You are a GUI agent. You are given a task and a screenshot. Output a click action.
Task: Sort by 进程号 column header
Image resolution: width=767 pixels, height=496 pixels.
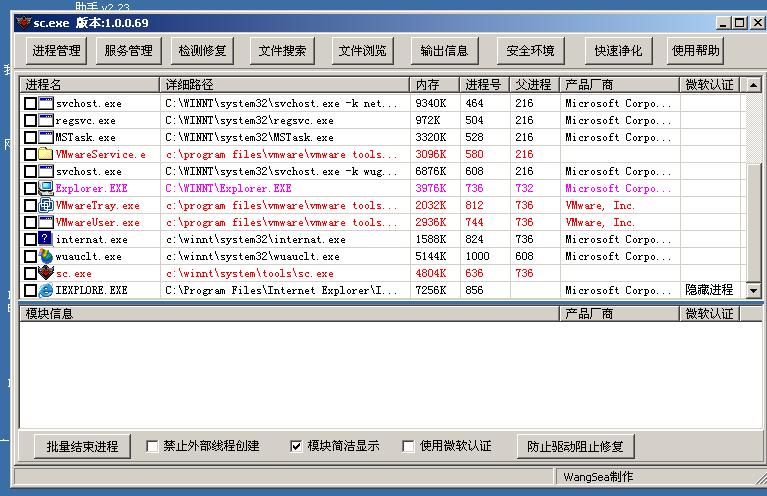[x=485, y=85]
